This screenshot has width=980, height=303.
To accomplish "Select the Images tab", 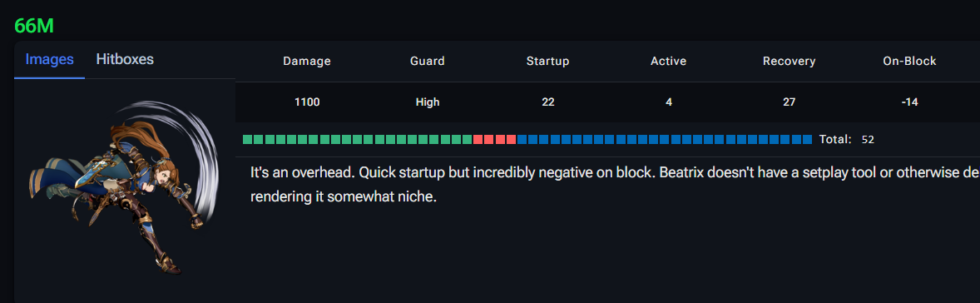I will (49, 59).
